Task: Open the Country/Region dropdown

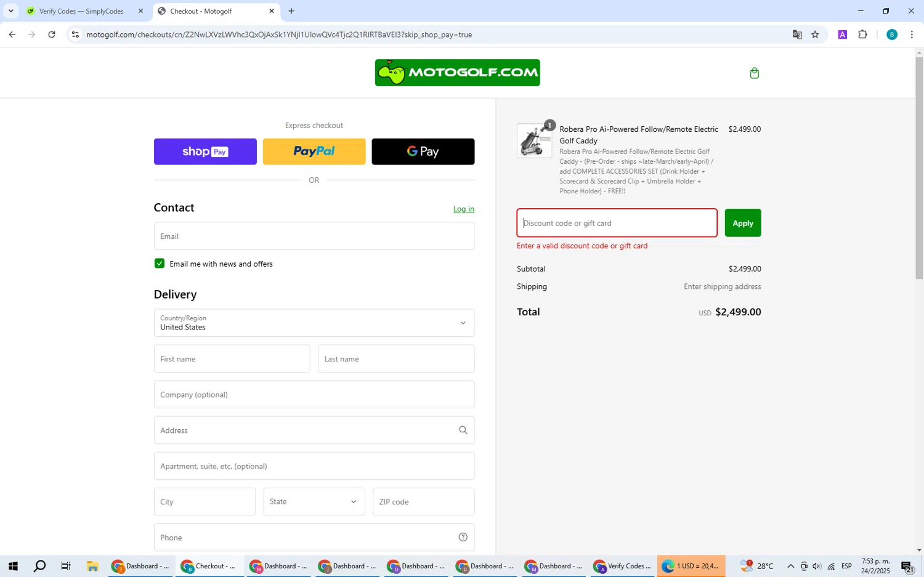Action: point(314,323)
